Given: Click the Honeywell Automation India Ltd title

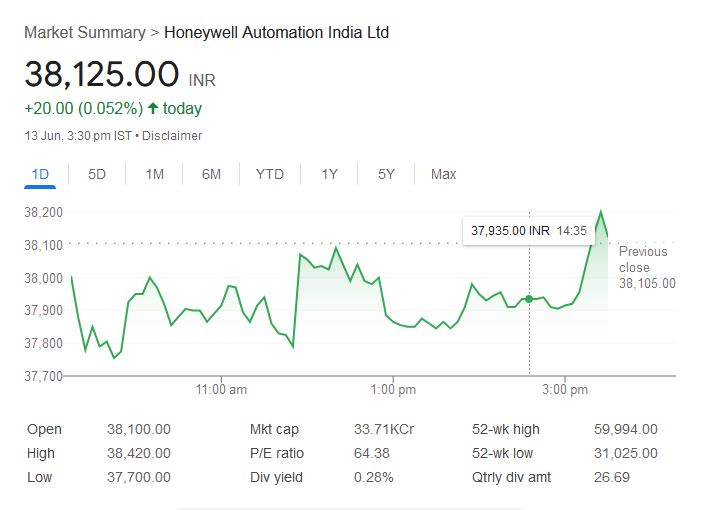Looking at the screenshot, I should point(277,33).
